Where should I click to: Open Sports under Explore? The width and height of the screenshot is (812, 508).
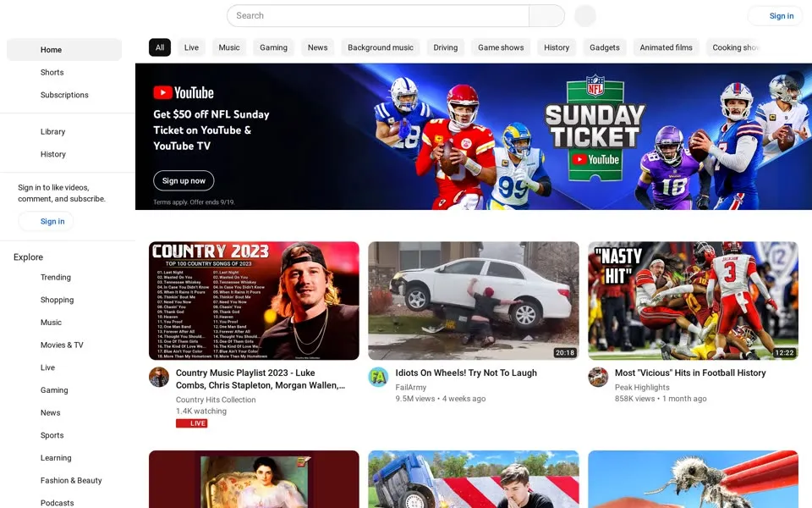64,435
